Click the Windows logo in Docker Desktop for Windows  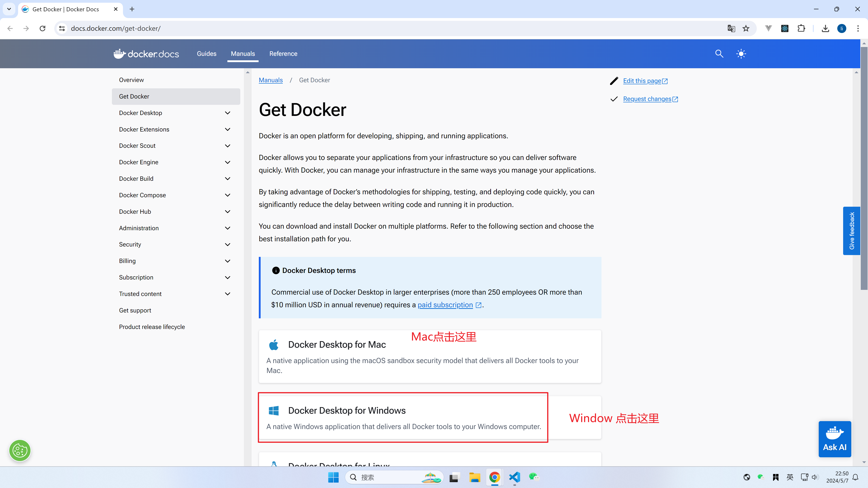pos(274,411)
